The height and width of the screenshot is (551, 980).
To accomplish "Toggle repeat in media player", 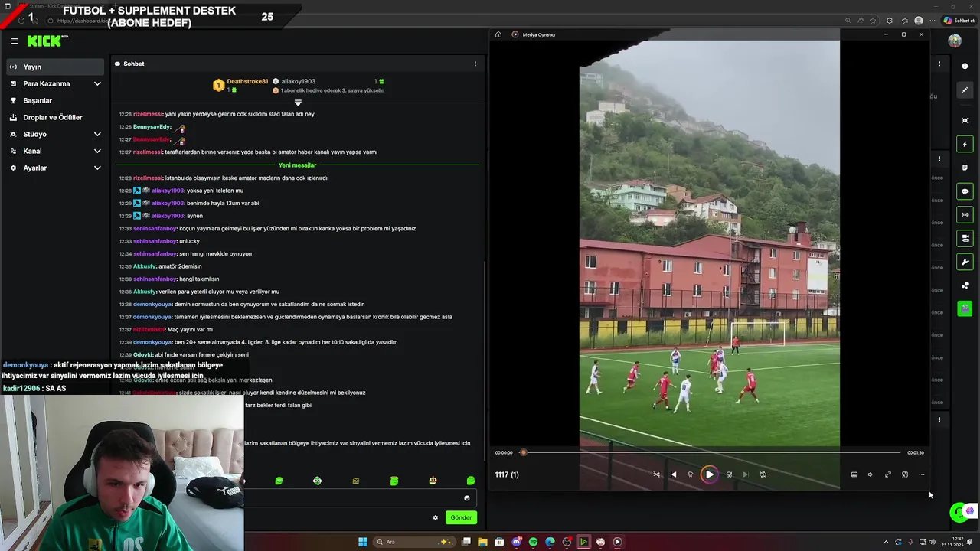I will tap(763, 474).
